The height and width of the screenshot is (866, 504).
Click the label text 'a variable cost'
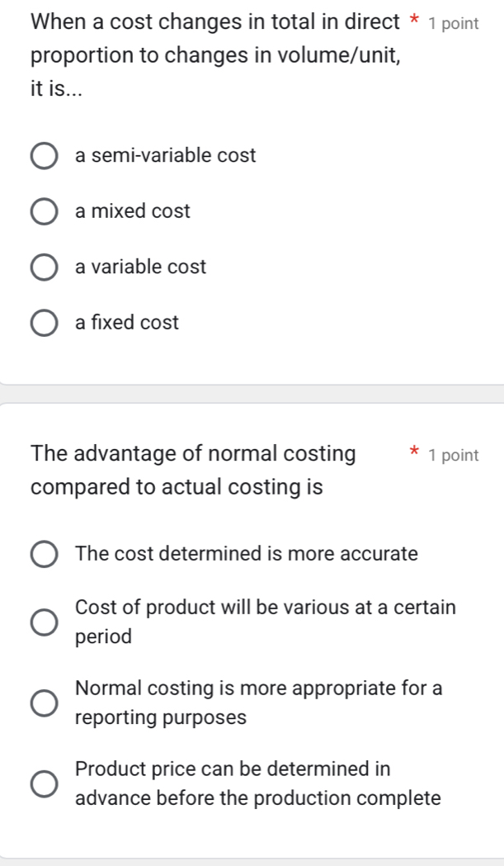[140, 267]
